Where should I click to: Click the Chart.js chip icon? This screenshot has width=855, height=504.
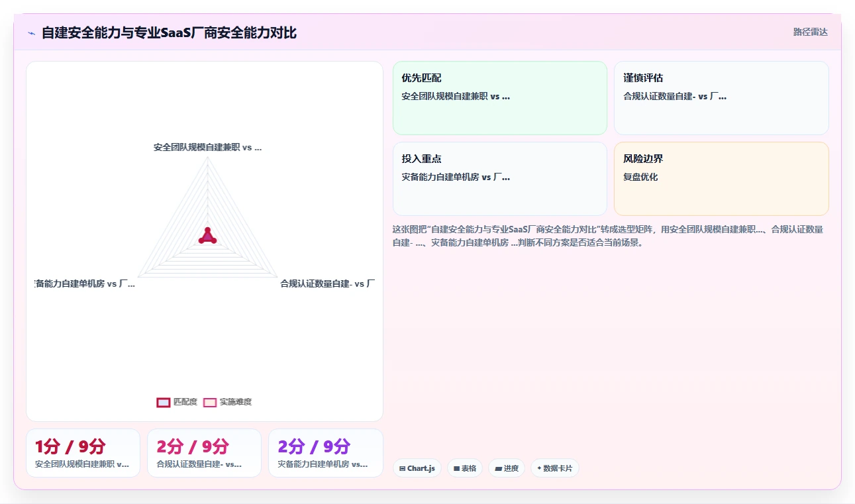coord(402,468)
